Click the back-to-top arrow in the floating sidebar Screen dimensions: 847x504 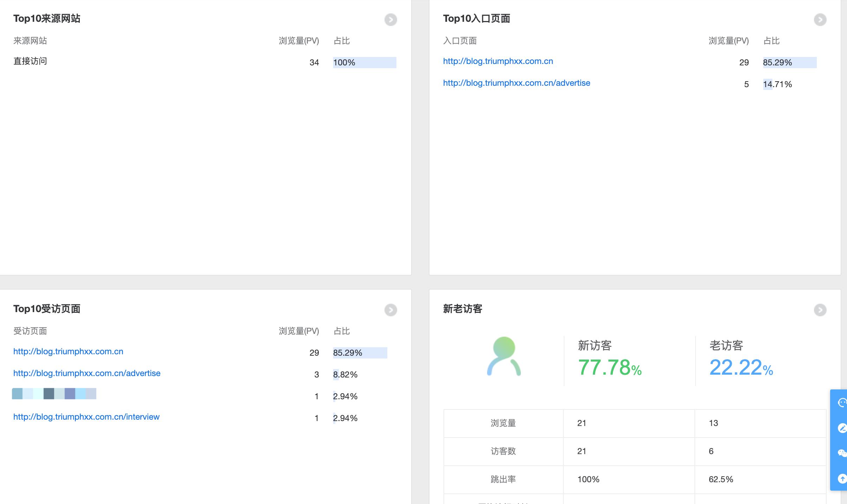tap(843, 479)
